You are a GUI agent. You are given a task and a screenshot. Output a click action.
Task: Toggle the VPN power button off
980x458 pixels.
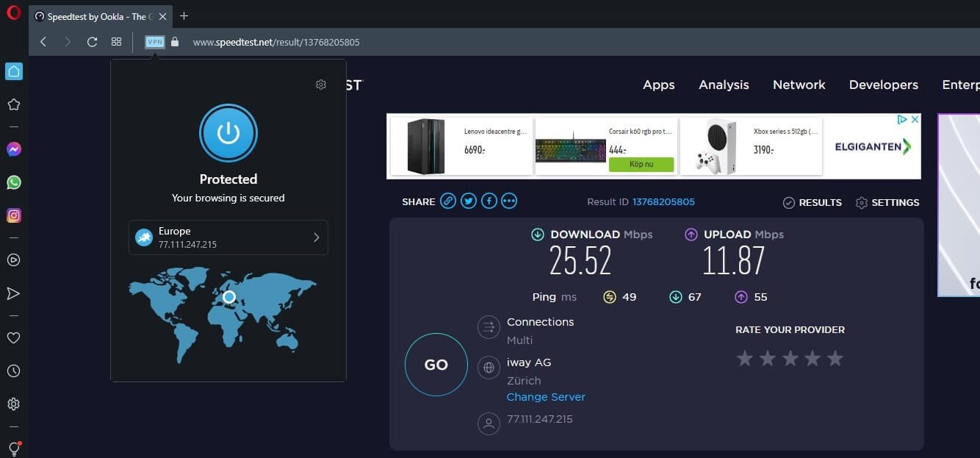click(228, 133)
